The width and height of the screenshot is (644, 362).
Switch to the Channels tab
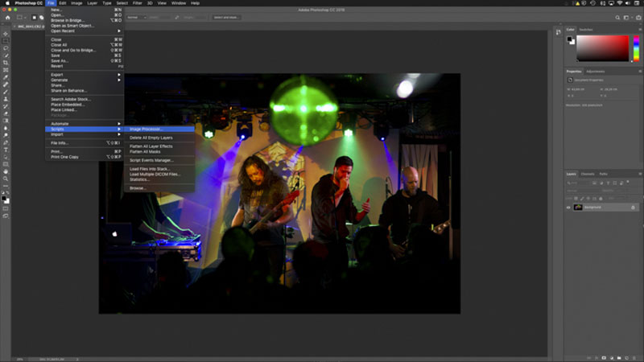(588, 174)
